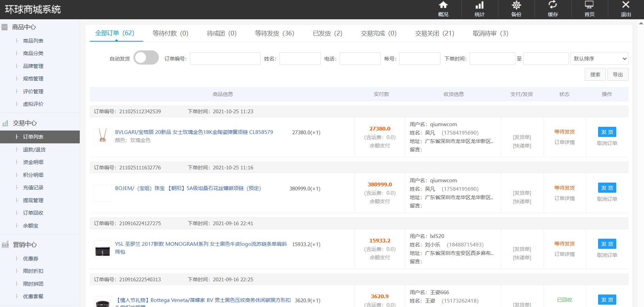Open 订单详情 for the YSL order
The height and width of the screenshot is (307, 644).
pos(564,254)
